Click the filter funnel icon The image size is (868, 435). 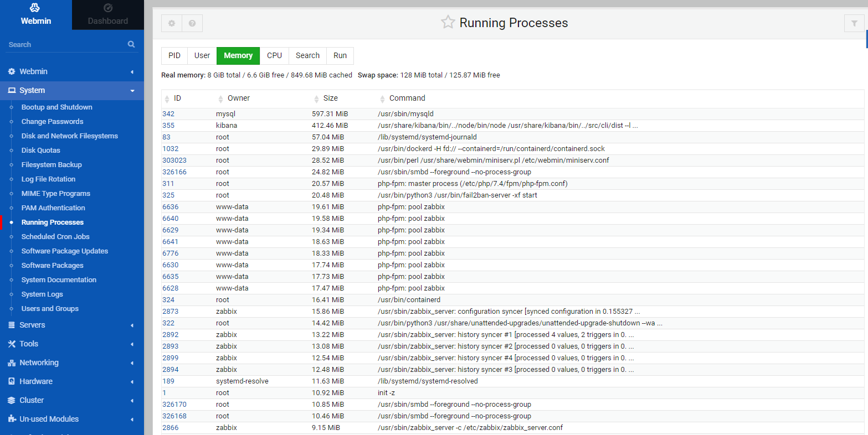[854, 23]
